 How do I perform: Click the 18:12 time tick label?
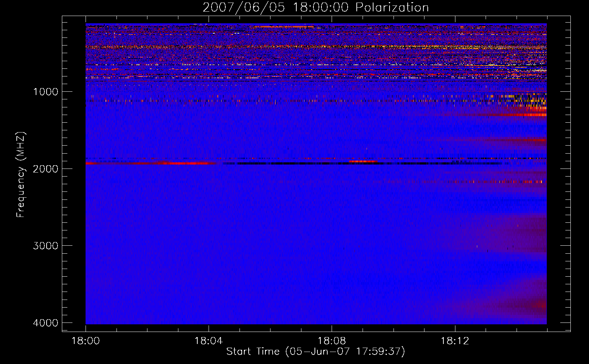(x=455, y=341)
